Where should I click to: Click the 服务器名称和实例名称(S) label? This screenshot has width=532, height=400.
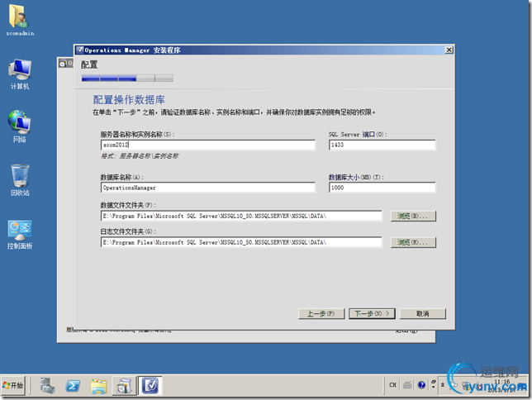click(x=137, y=135)
